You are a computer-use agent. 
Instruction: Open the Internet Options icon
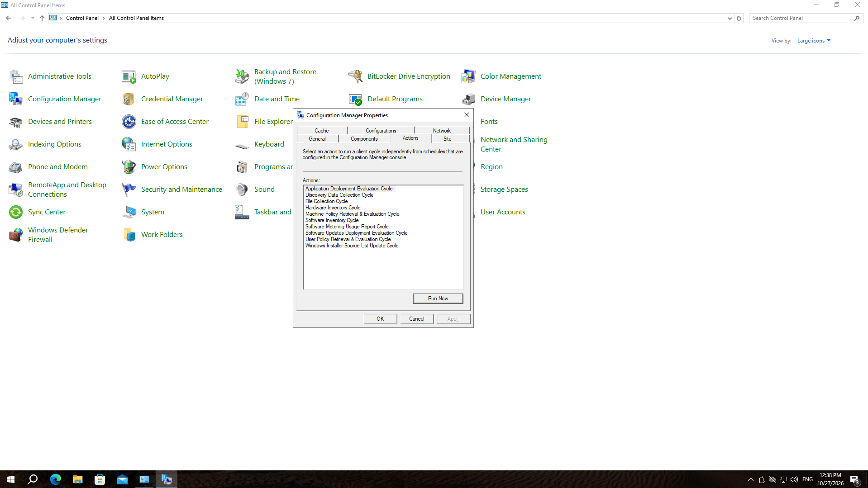[129, 144]
